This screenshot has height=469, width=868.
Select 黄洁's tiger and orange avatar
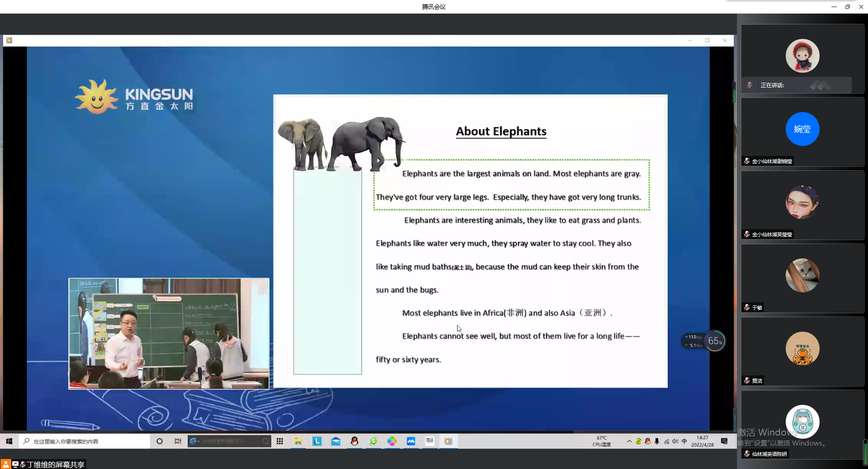(802, 348)
